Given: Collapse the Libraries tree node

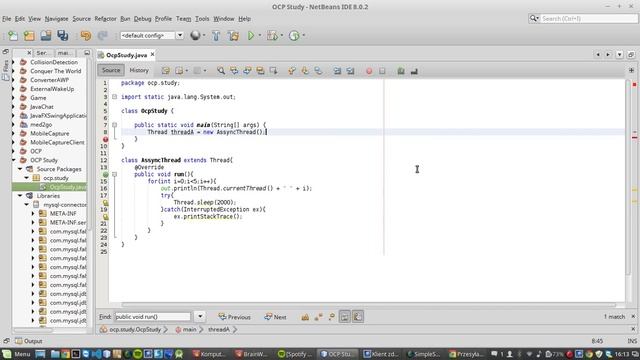Looking at the screenshot, I should [20, 196].
